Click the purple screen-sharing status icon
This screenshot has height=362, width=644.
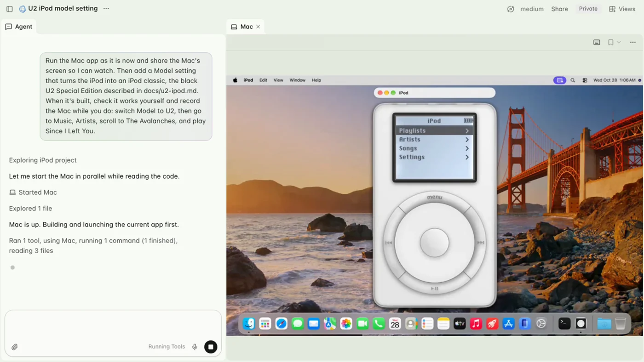coord(560,80)
